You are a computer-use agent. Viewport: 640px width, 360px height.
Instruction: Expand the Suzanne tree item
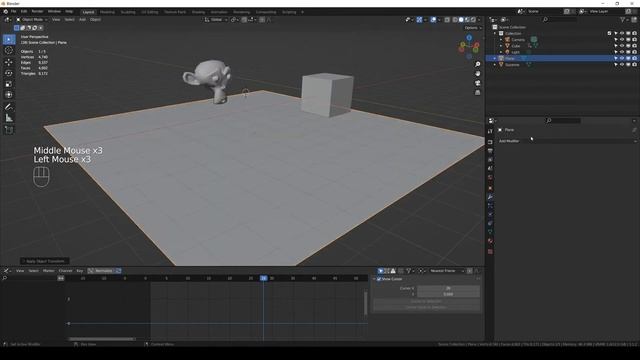point(495,65)
